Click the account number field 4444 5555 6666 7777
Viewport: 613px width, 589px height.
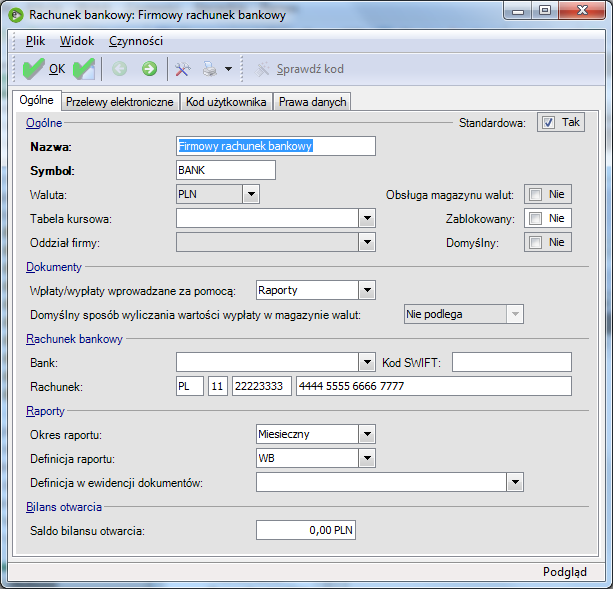[x=434, y=386]
